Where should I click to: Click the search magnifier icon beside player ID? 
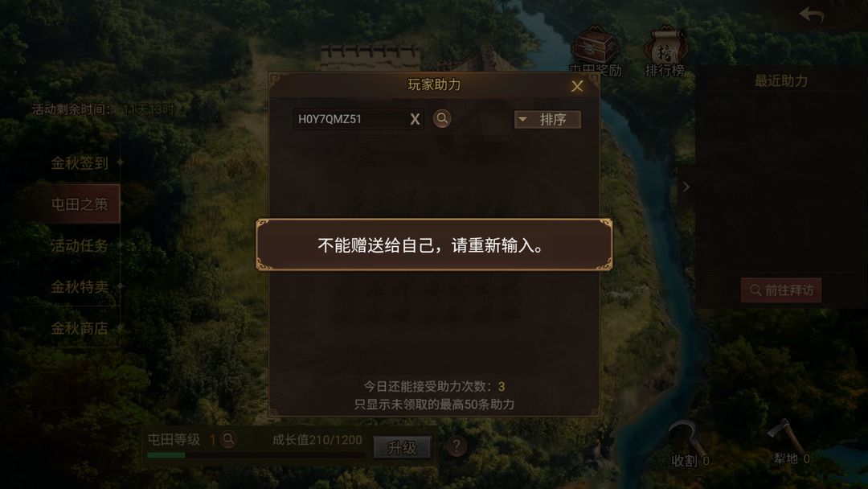[442, 118]
